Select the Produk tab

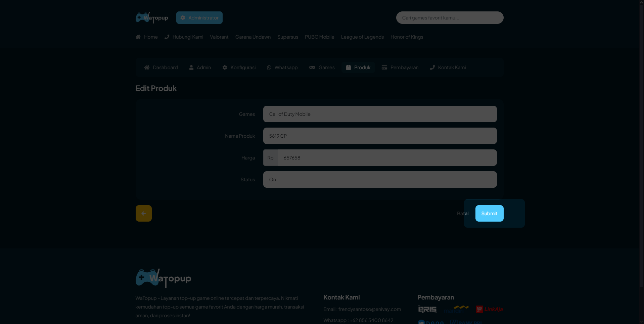358,67
